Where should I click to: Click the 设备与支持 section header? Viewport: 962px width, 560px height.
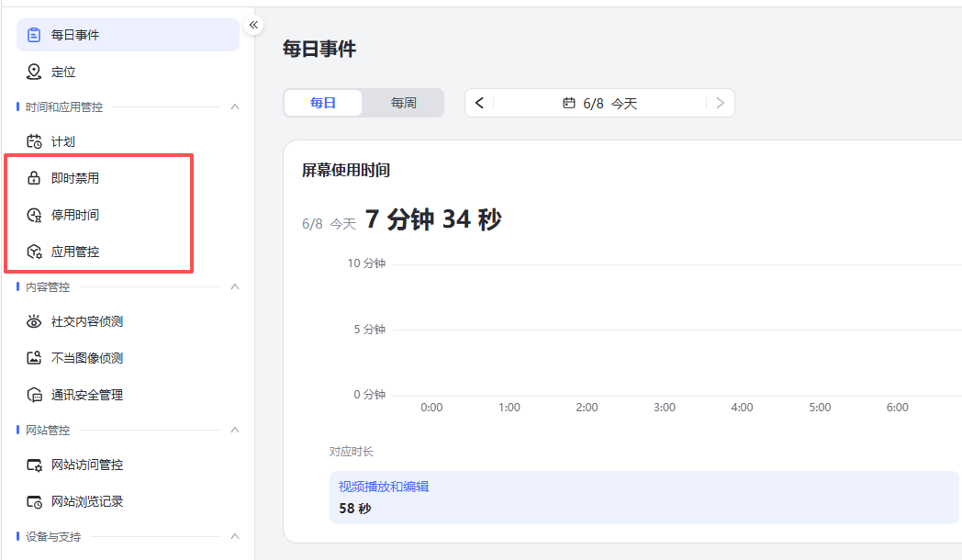(52, 537)
